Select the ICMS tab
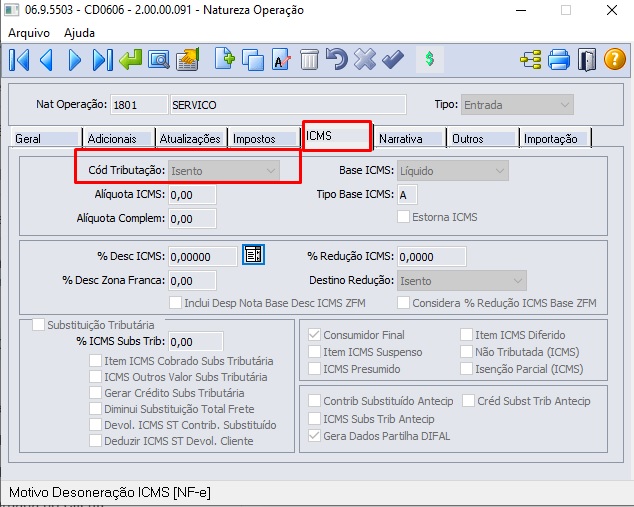Viewport: 634px width, 507px height. tap(336, 136)
